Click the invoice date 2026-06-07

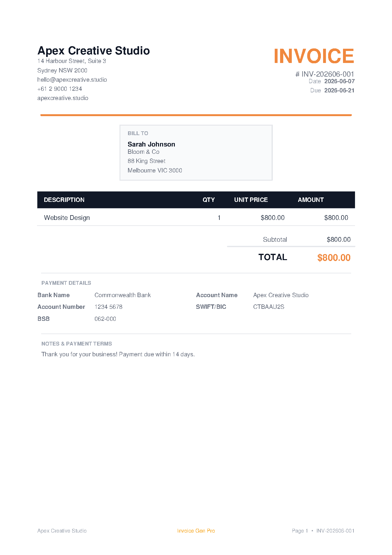click(340, 81)
